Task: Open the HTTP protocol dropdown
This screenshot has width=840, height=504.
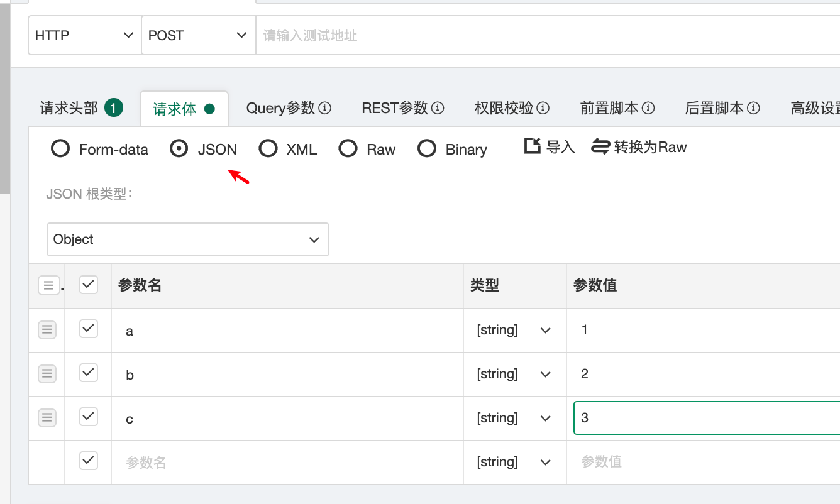Action: [85, 35]
